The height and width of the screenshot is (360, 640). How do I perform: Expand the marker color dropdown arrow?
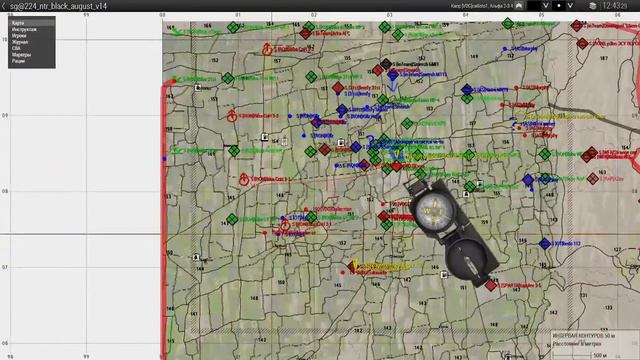click(x=545, y=6)
